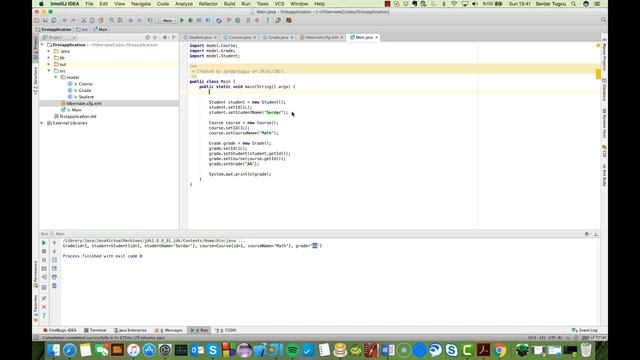The width and height of the screenshot is (640, 360).
Task: Synchronize files with the refresh toolbar icon
Action: pyautogui.click(x=54, y=20)
